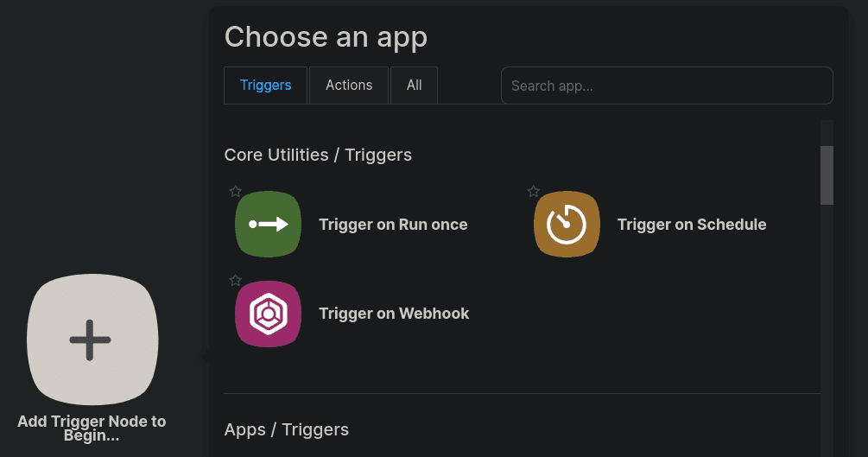The width and height of the screenshot is (868, 457).
Task: Show the All apps tab
Action: tap(414, 86)
